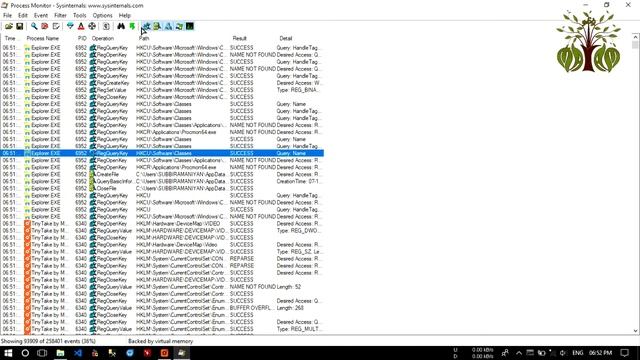
Task: Click the orange TinyTake taskbar icon
Action: pos(164,353)
